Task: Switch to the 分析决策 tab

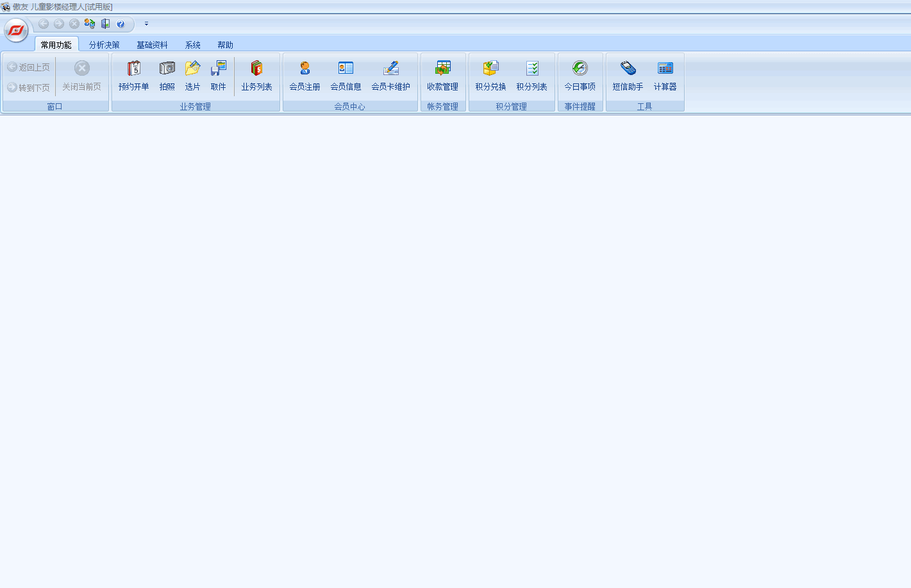Action: (104, 45)
